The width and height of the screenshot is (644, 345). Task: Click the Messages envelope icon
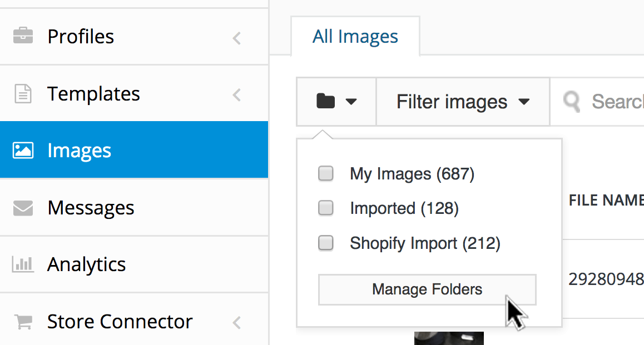(23, 208)
